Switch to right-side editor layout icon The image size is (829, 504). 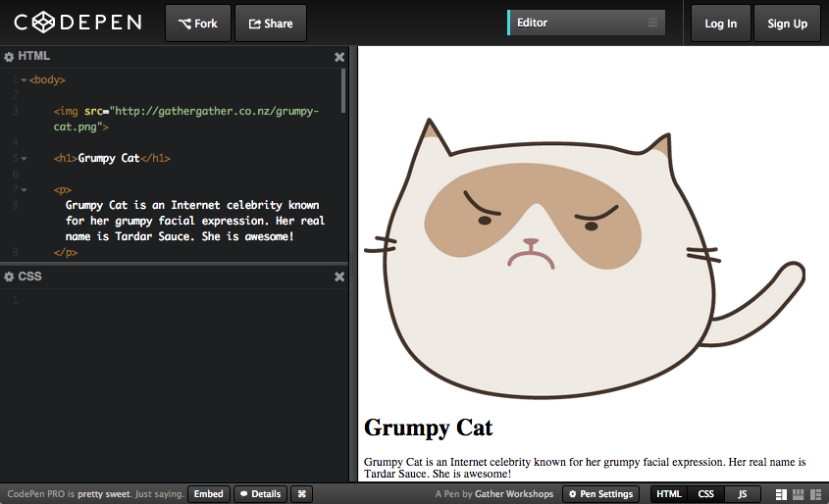click(x=815, y=494)
